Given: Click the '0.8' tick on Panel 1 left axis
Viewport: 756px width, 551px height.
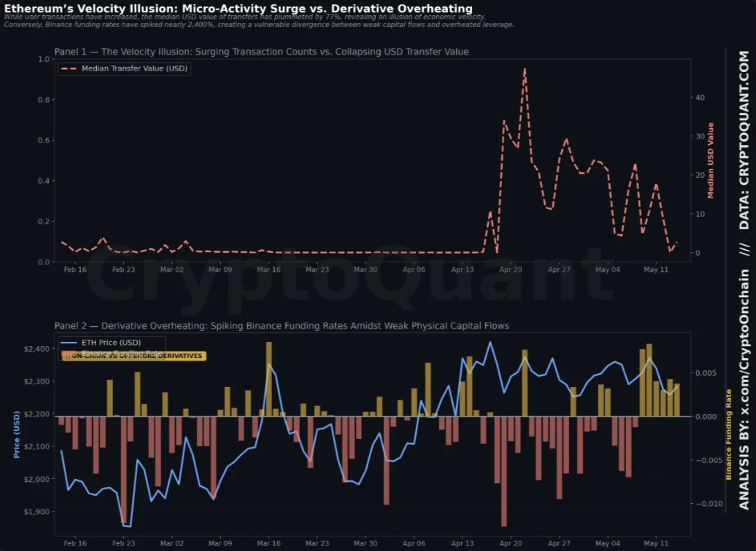Looking at the screenshot, I should [x=44, y=100].
